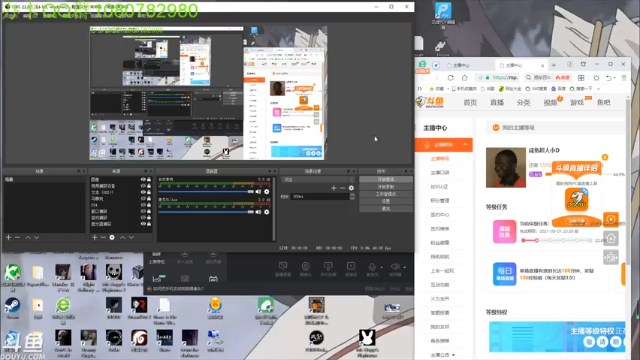
Task: Select 游戏 in Douyu top navigation
Action: click(577, 102)
